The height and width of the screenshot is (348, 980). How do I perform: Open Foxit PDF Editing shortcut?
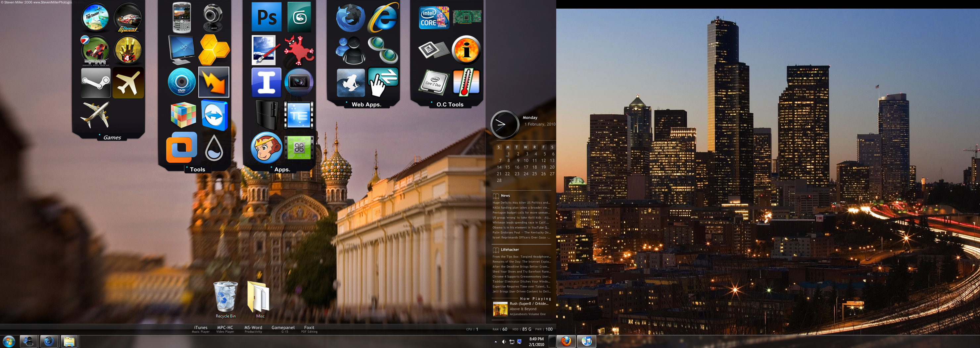[x=309, y=329]
